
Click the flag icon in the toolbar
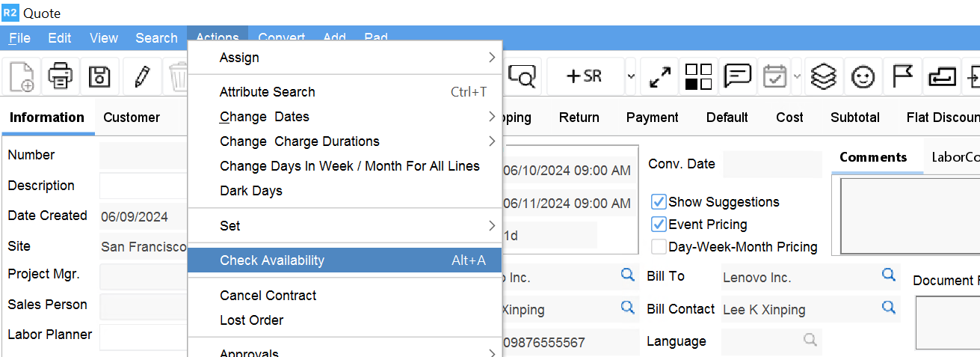click(903, 76)
